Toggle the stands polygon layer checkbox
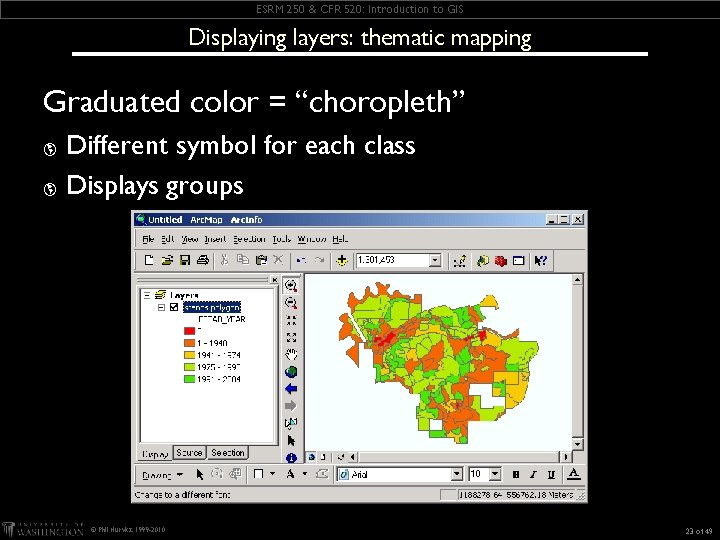This screenshot has width=720, height=540. coord(174,307)
